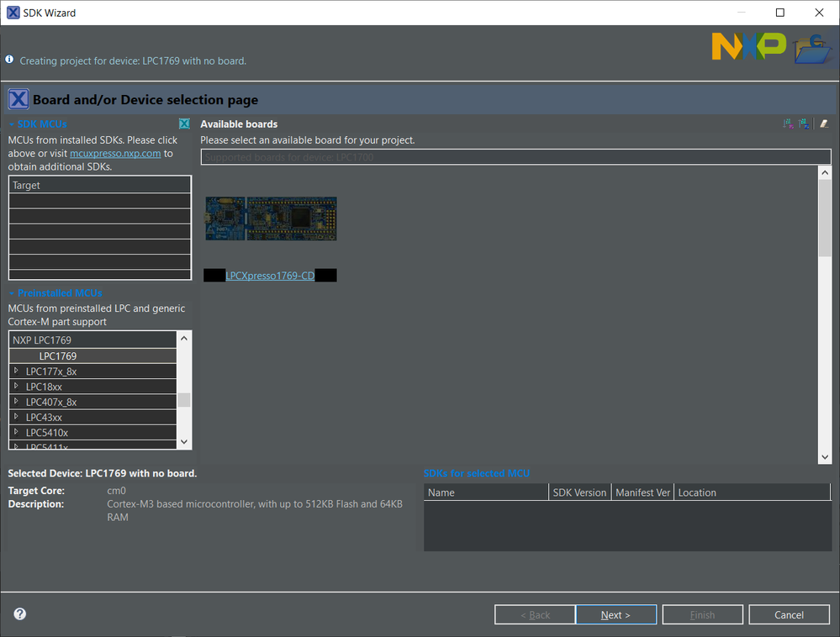Viewport: 840px width, 637px height.
Task: Click the Next button
Action: [x=616, y=614]
